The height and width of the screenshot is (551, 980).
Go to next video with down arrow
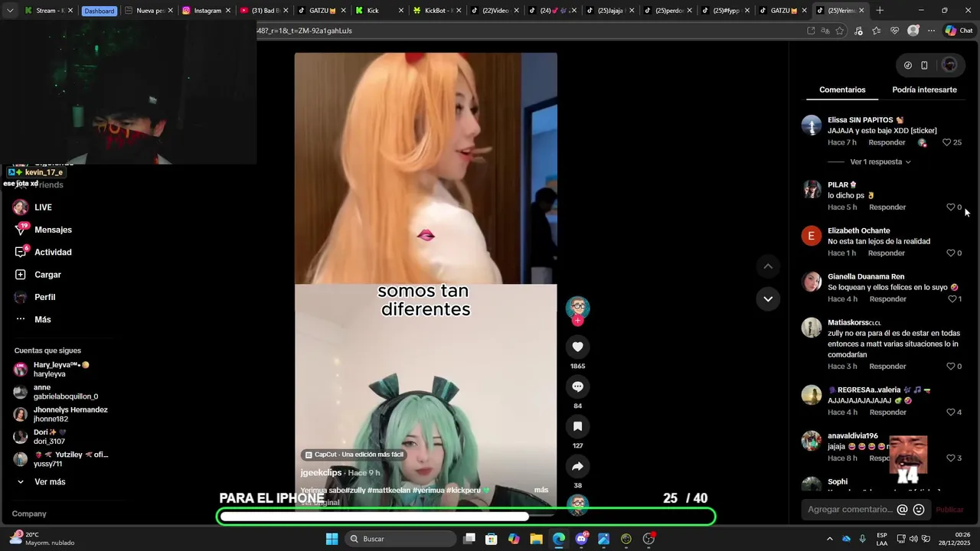768,298
